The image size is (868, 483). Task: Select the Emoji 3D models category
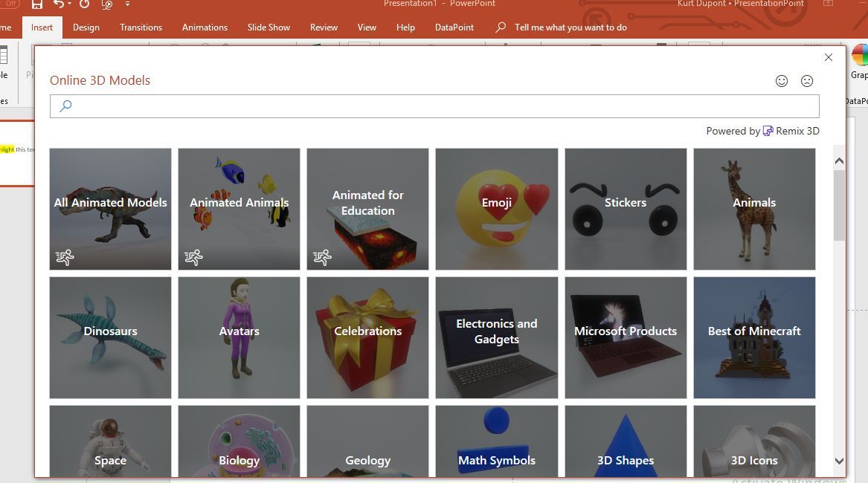point(496,209)
